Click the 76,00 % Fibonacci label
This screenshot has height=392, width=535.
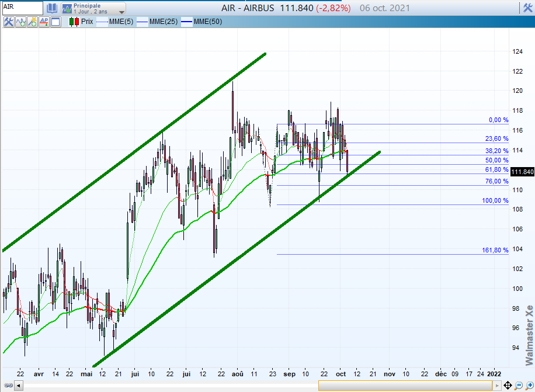tap(497, 181)
